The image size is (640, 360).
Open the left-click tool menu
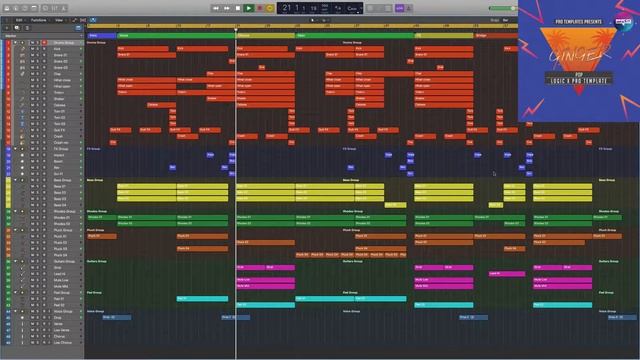(313, 20)
